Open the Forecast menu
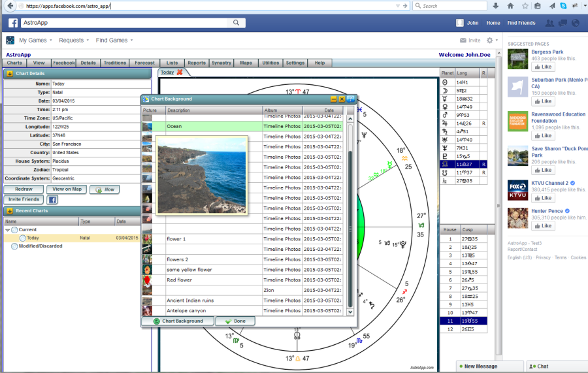Screen dimensions: 588x373 tap(145, 63)
